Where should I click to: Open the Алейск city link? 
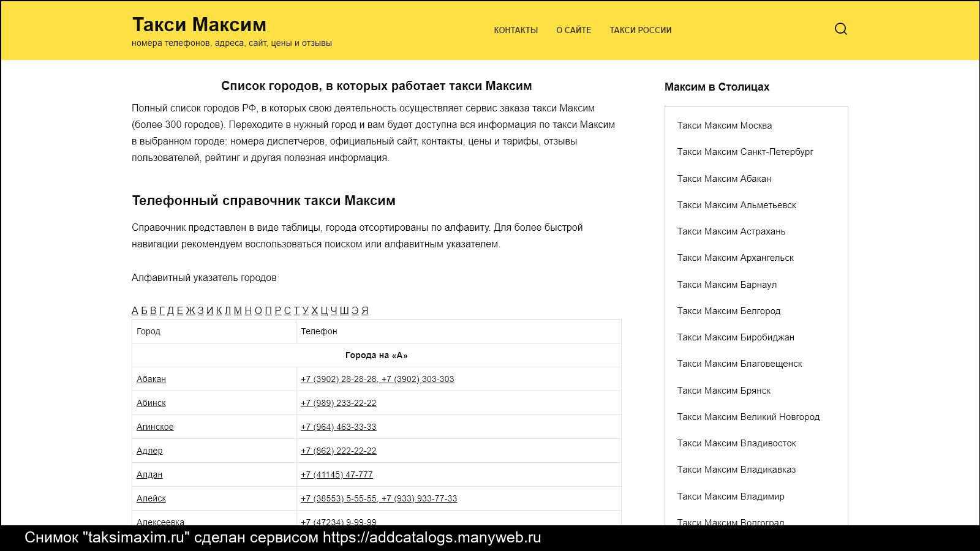pos(151,498)
